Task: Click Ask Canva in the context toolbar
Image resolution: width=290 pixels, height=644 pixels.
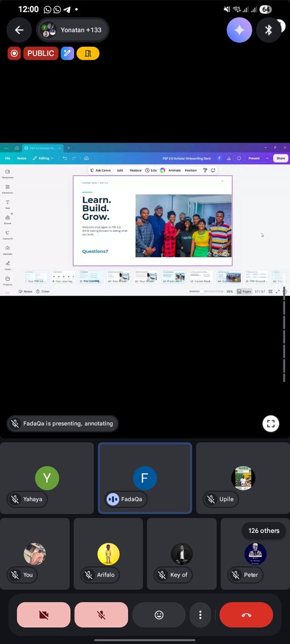Action: coord(100,170)
